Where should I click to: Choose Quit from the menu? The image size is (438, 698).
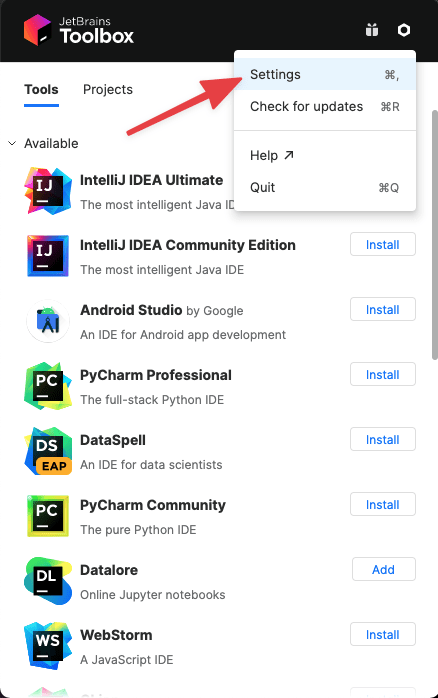tap(325, 187)
